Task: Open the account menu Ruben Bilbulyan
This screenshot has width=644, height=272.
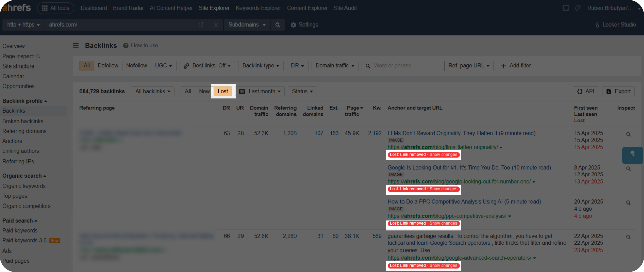Action: click(614, 8)
